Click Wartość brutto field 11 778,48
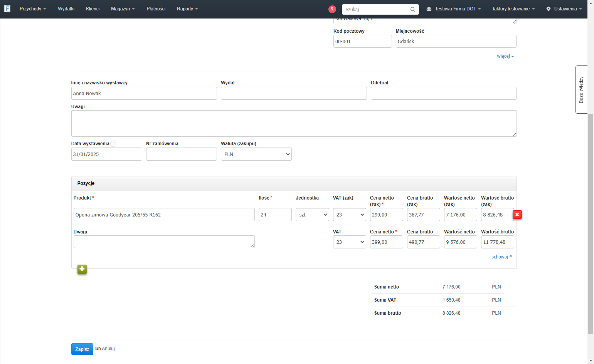594x364 pixels. tap(498, 242)
